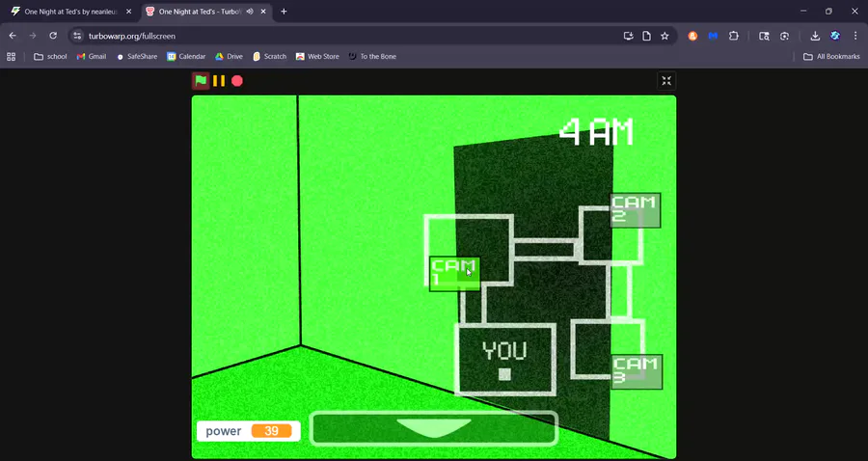The image size is (868, 461).
Task: Open the Web Store bookmark
Action: click(x=317, y=57)
